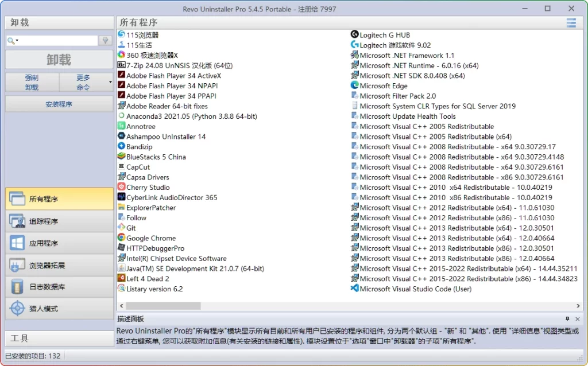The image size is (588, 366).
Task: Close the 描述面板 description panel
Action: click(578, 318)
